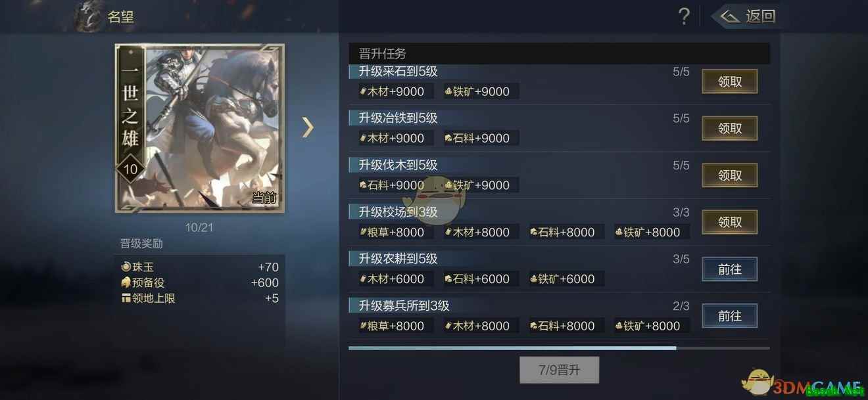Claim reward for 升级冶铁到5级 task
This screenshot has width=868, height=400.
(730, 129)
